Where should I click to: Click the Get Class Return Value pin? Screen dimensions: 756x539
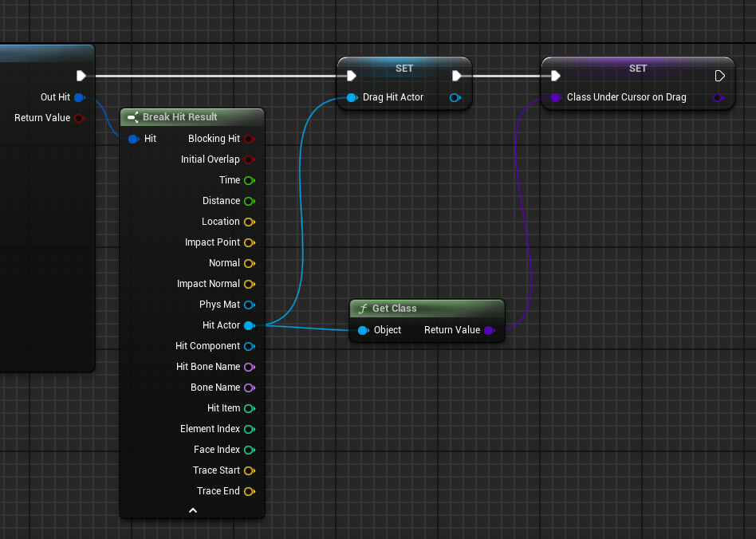(x=488, y=330)
